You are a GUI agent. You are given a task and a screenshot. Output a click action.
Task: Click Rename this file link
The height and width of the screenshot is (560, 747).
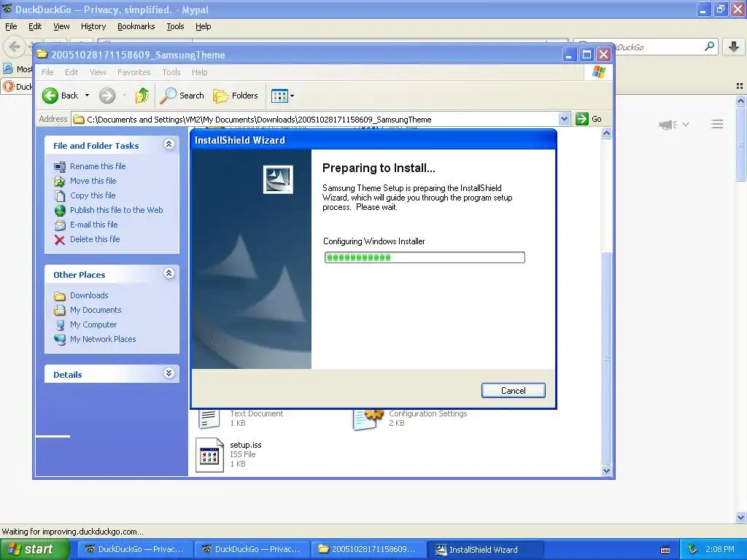[x=98, y=166]
